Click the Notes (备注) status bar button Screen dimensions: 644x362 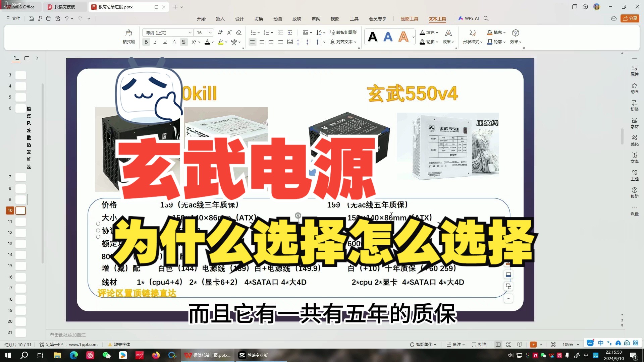[x=455, y=345]
